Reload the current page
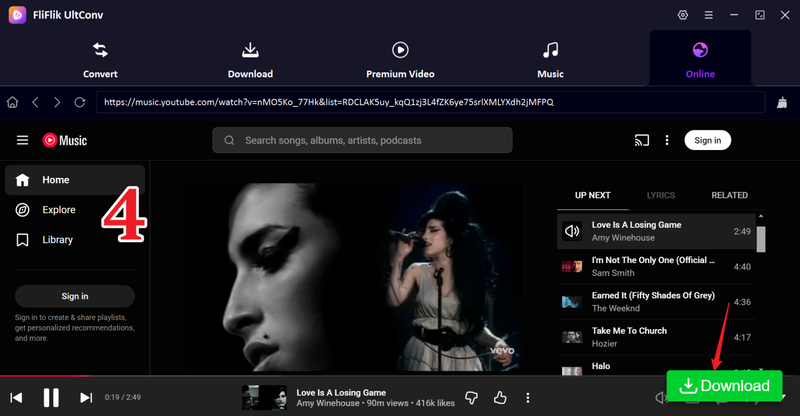800x416 pixels. (80, 102)
